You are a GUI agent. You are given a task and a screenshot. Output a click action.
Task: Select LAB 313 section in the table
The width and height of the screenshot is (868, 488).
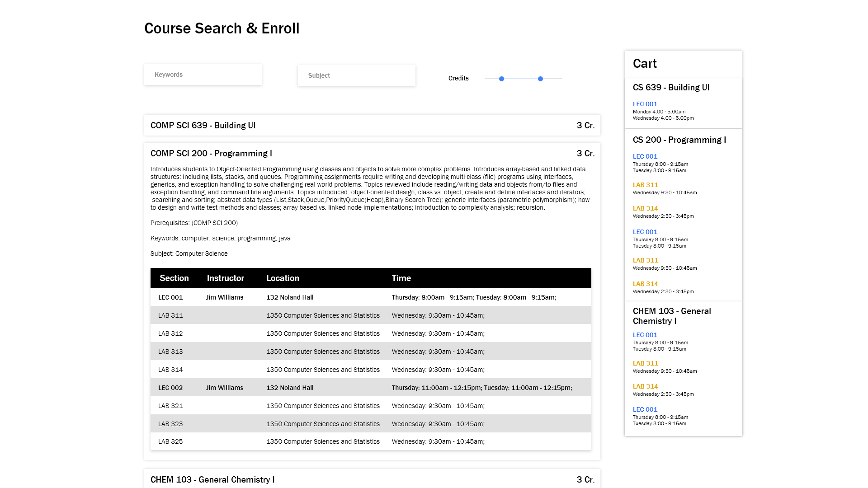[371, 352]
